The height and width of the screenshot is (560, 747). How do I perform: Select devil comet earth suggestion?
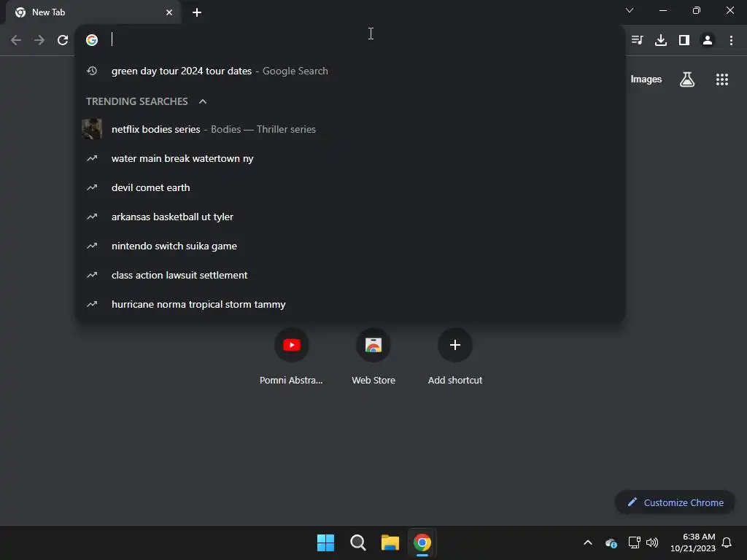pos(350,187)
